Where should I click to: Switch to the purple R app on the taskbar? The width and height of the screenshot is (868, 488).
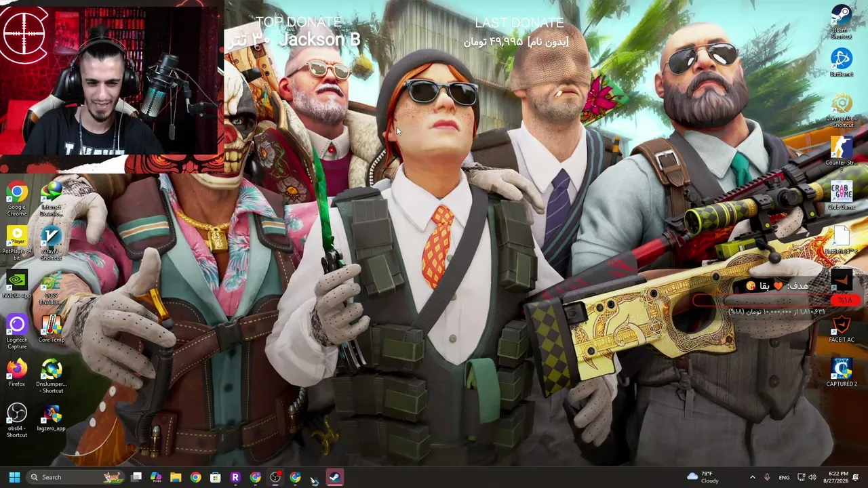pyautogui.click(x=235, y=477)
